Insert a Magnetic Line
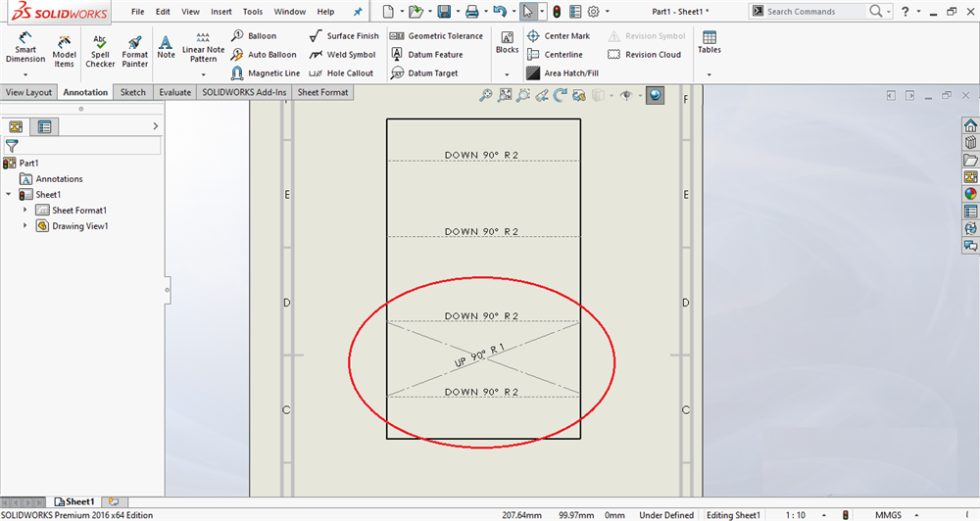 pyautogui.click(x=266, y=73)
